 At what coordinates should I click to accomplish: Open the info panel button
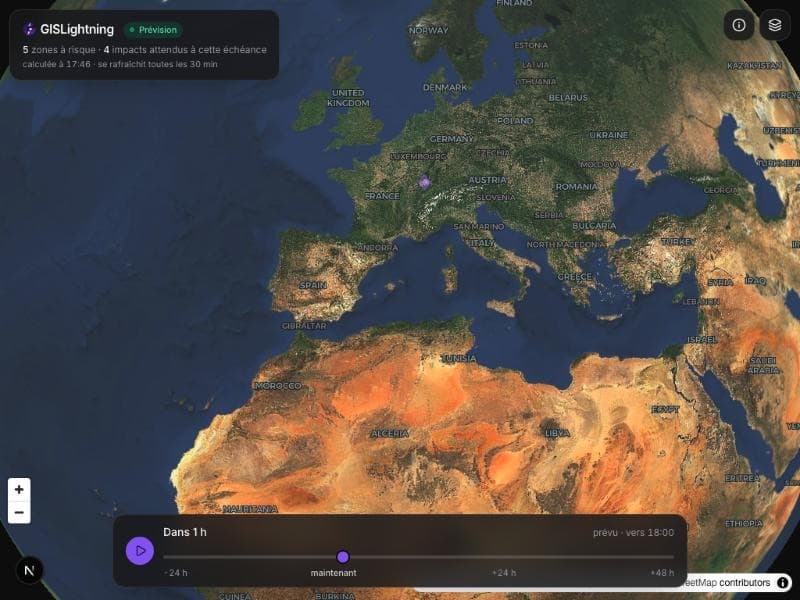738,25
